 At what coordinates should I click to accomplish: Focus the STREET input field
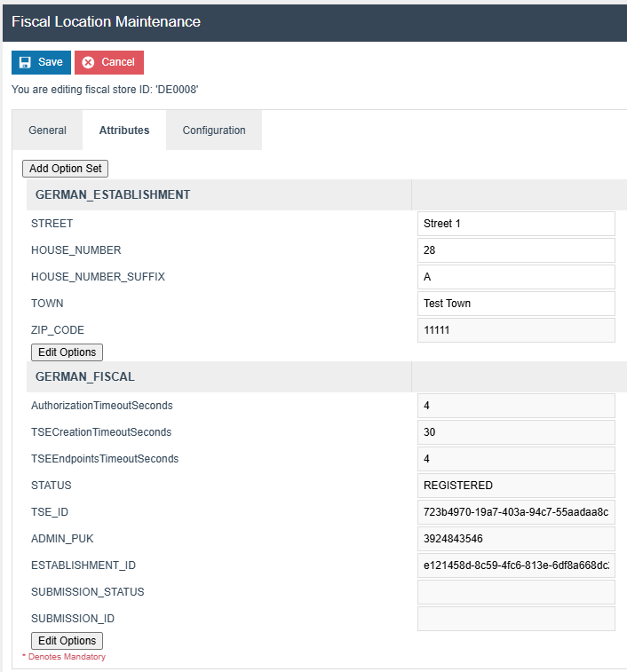[516, 224]
